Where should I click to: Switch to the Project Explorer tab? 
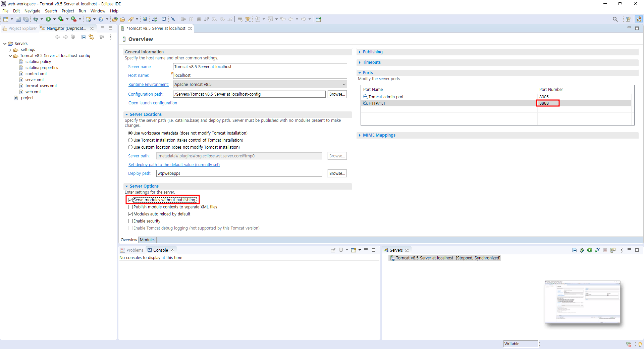(x=20, y=29)
